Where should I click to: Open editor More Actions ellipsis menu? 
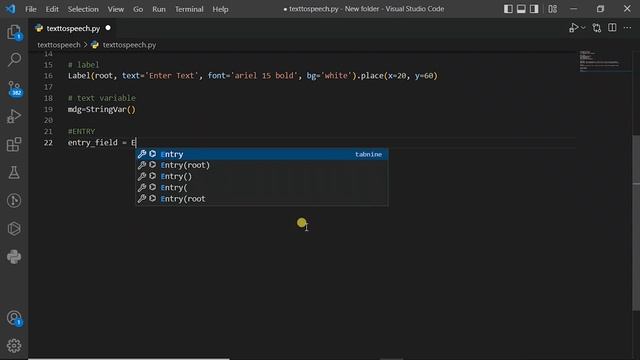coord(627,28)
